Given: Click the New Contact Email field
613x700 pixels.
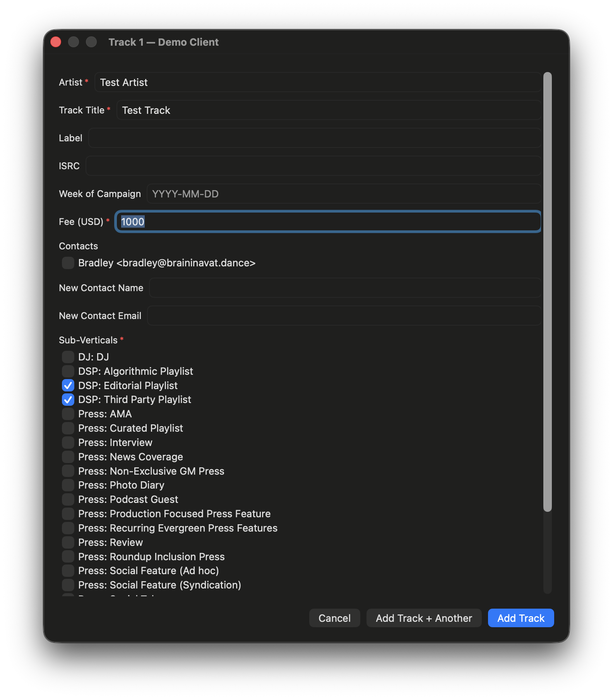Looking at the screenshot, I should tap(344, 316).
